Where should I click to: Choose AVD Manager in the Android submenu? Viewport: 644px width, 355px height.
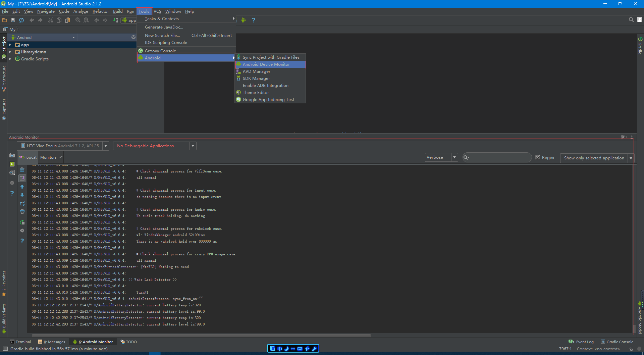pyautogui.click(x=270, y=71)
